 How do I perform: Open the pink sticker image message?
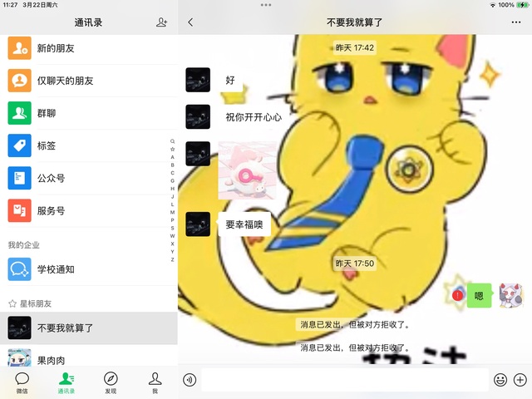tap(247, 170)
